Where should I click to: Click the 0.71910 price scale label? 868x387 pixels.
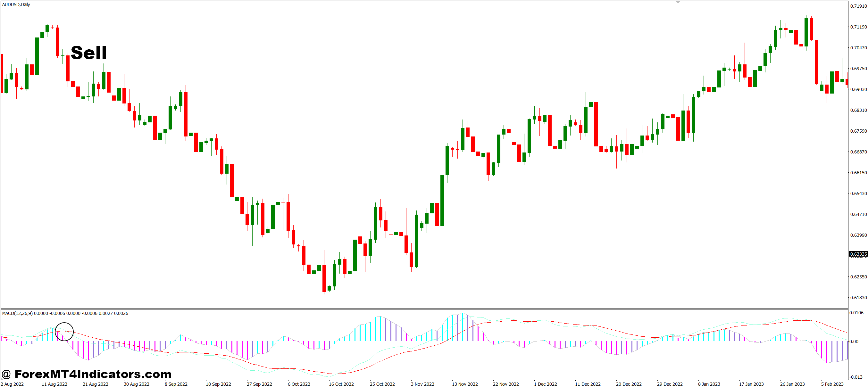click(858, 6)
